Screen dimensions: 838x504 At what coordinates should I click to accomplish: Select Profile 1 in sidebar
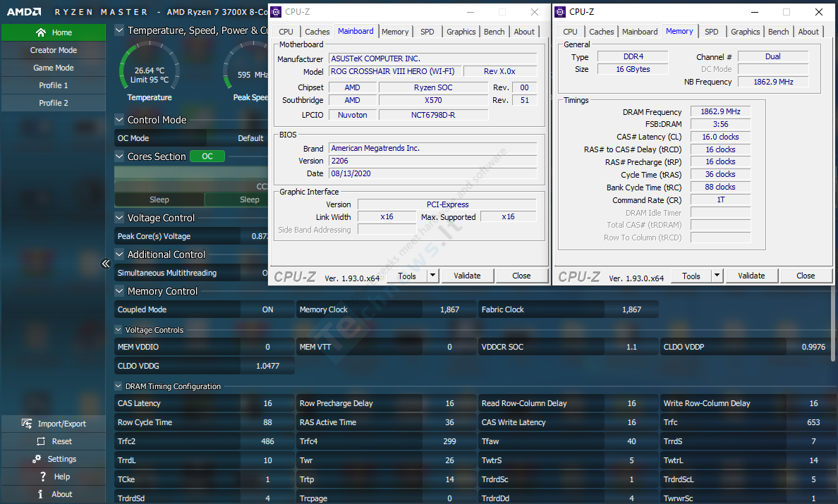click(54, 85)
